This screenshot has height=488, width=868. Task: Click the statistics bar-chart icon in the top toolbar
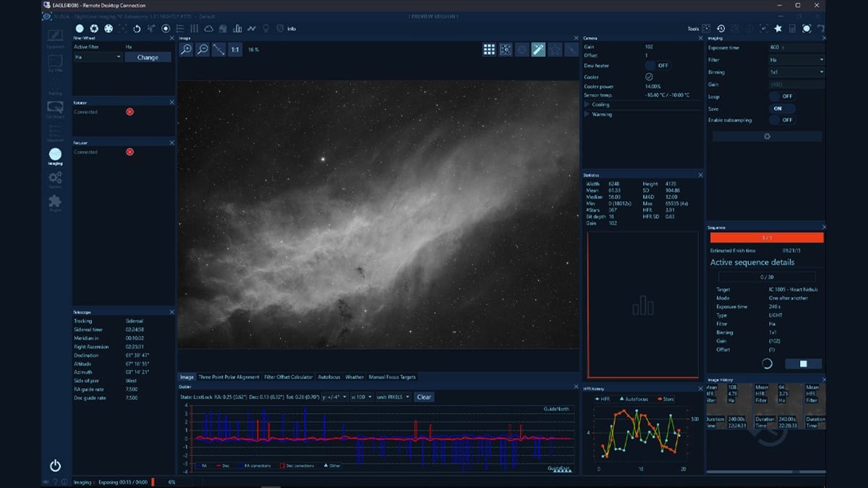[237, 29]
